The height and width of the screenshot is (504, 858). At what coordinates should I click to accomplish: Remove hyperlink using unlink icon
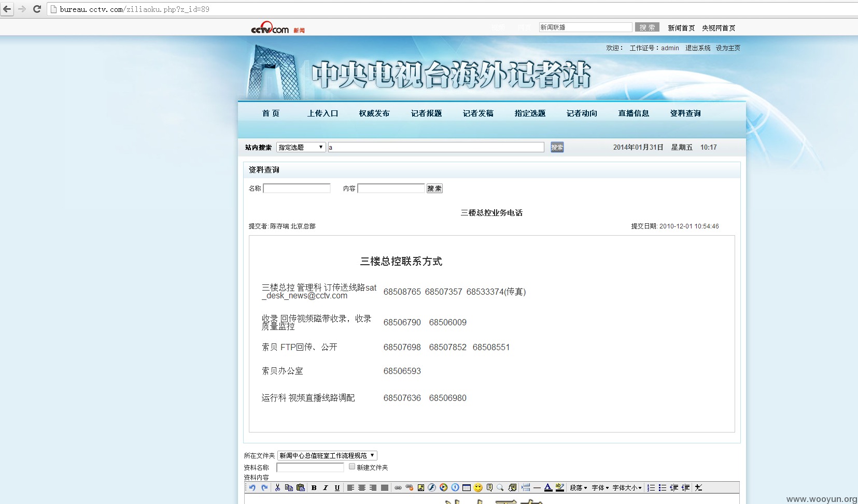tap(410, 487)
